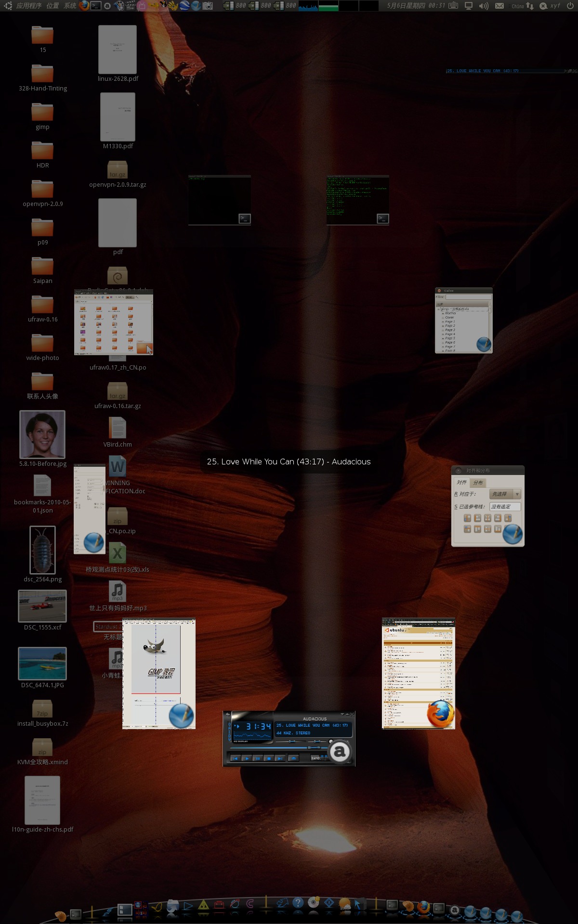The width and height of the screenshot is (578, 924).
Task: Switch to the 分布 tab
Action: click(x=478, y=482)
